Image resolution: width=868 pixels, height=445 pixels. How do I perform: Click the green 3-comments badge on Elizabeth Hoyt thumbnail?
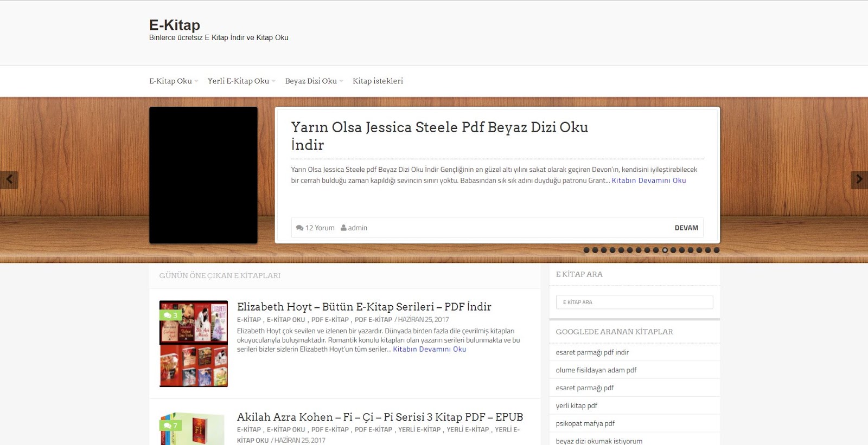pyautogui.click(x=170, y=315)
